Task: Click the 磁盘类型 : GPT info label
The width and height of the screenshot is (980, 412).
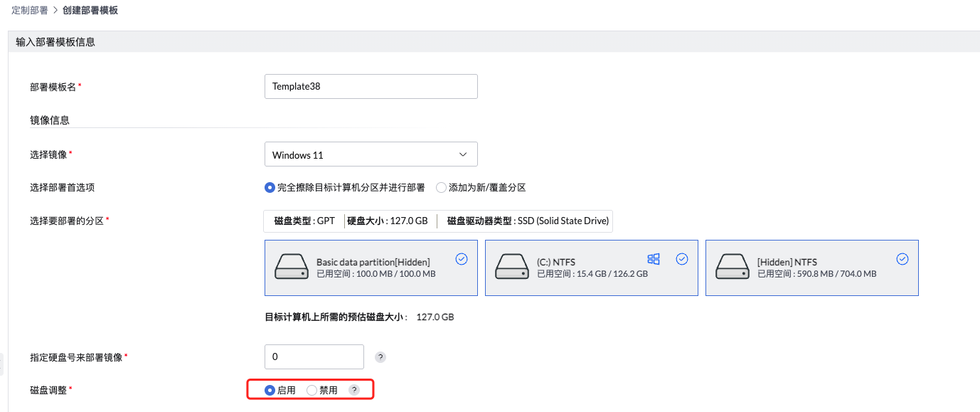Action: [x=304, y=221]
